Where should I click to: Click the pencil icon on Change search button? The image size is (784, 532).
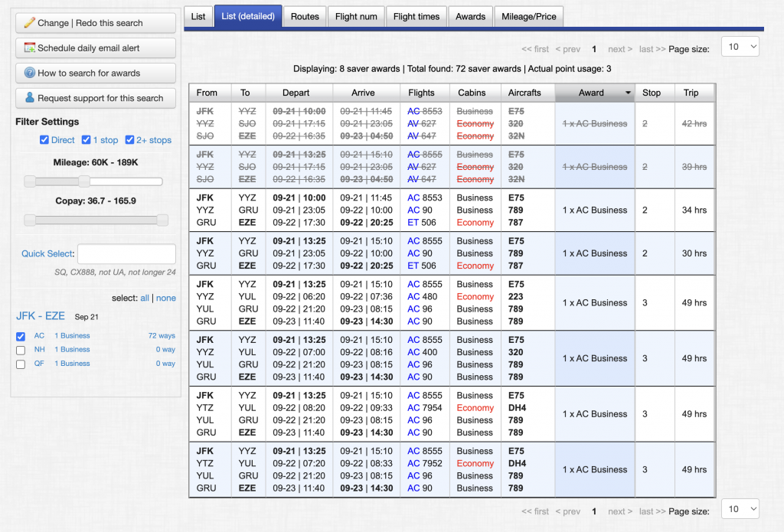pos(30,22)
